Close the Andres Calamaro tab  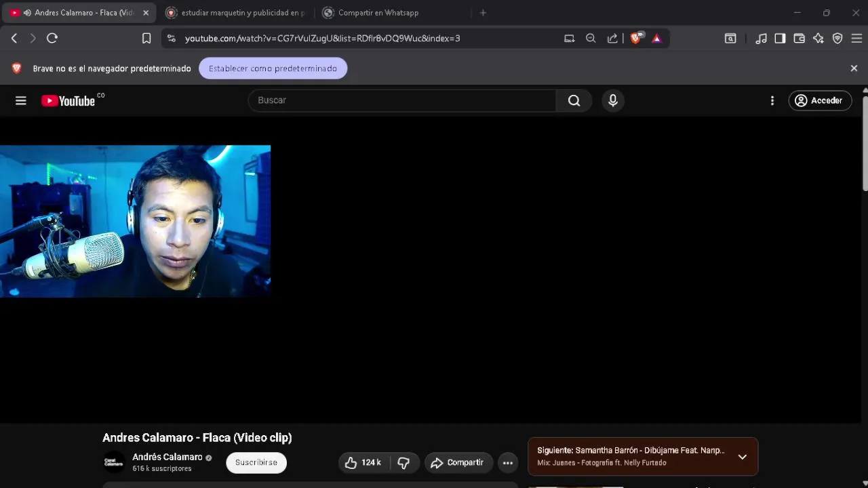(145, 13)
